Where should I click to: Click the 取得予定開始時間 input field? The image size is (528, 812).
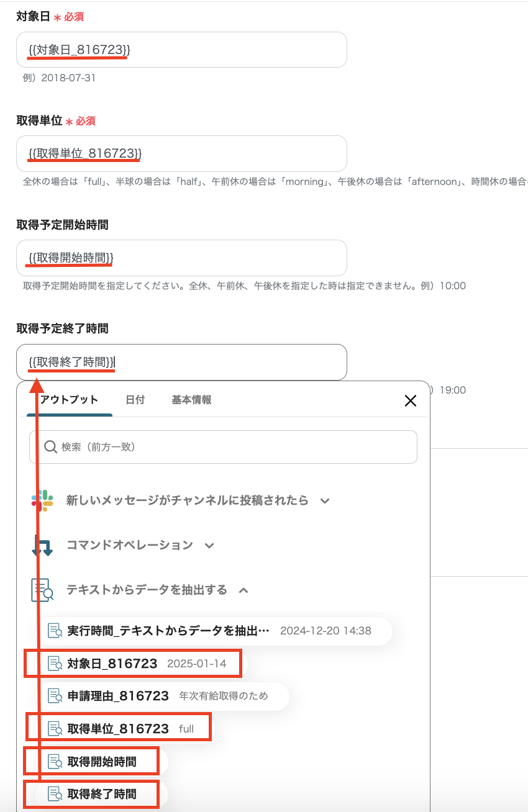(x=181, y=258)
